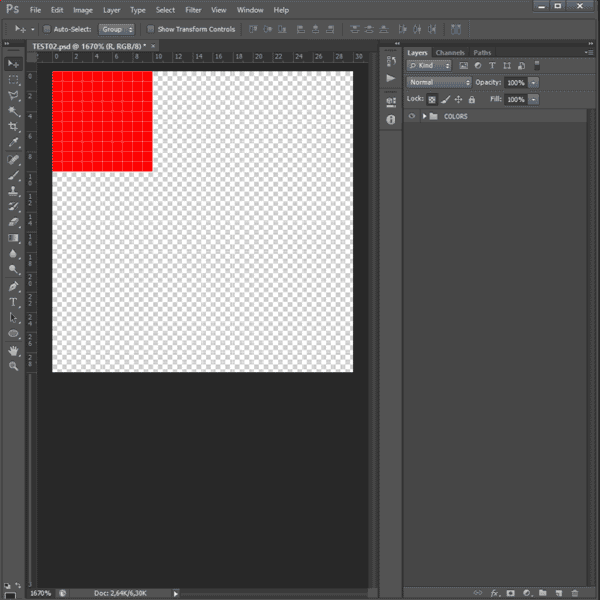Hide the COLORS group with eye icon
The image size is (600, 600).
pyautogui.click(x=412, y=116)
